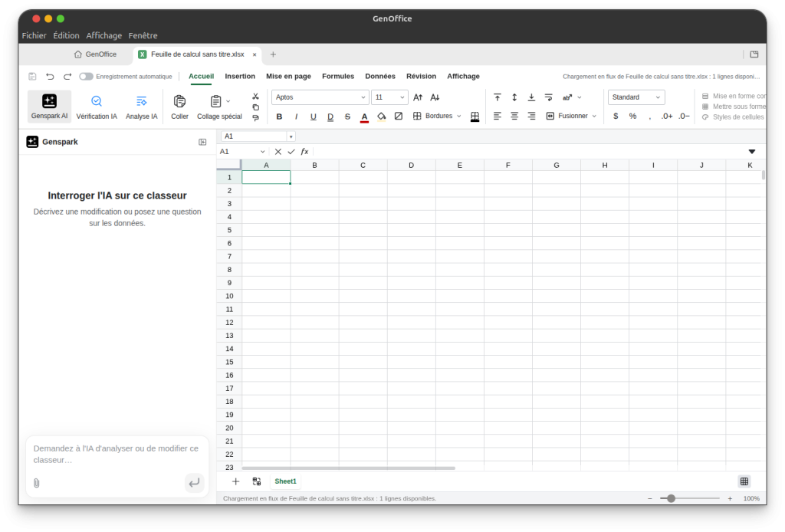
Task: Click the save icon in quick toolbar
Action: click(x=32, y=76)
